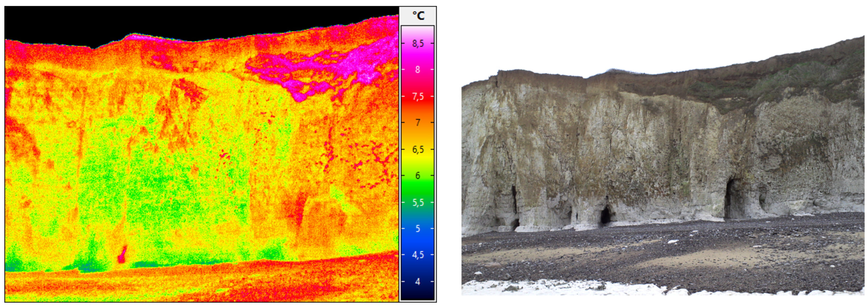Click the 8,5 label on the temperature scale
The width and height of the screenshot is (868, 308).
tap(418, 43)
